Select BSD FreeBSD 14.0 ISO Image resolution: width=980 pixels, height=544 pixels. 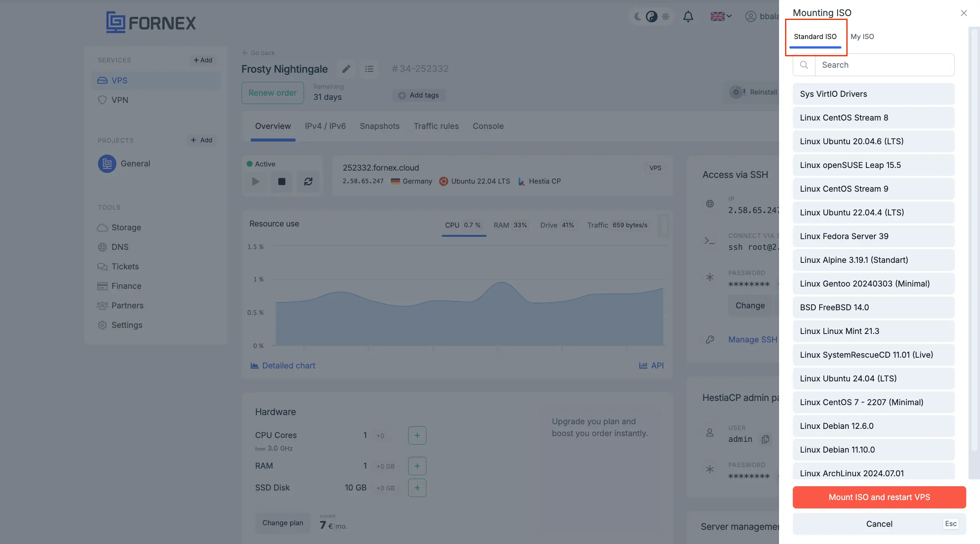pyautogui.click(x=874, y=308)
